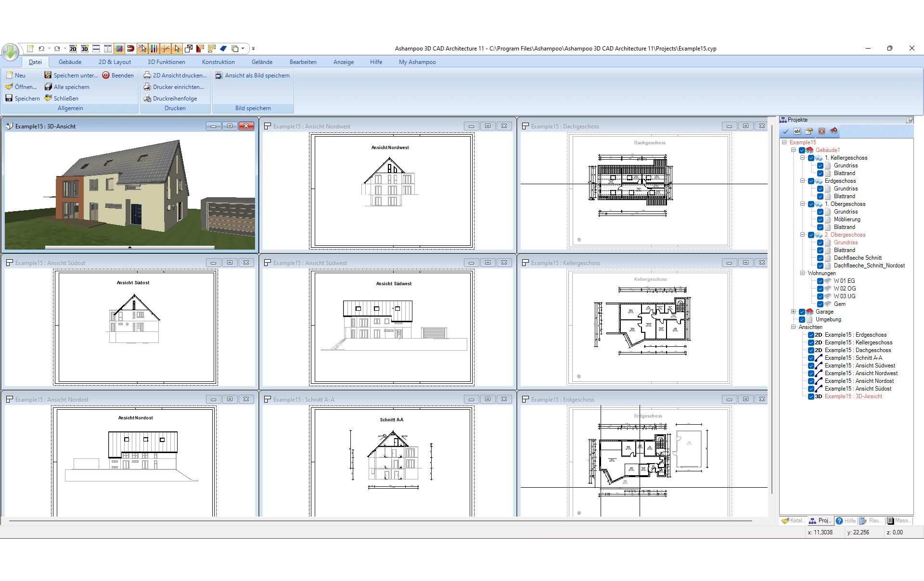
Task: Expand the Garage tree node
Action: (x=794, y=312)
